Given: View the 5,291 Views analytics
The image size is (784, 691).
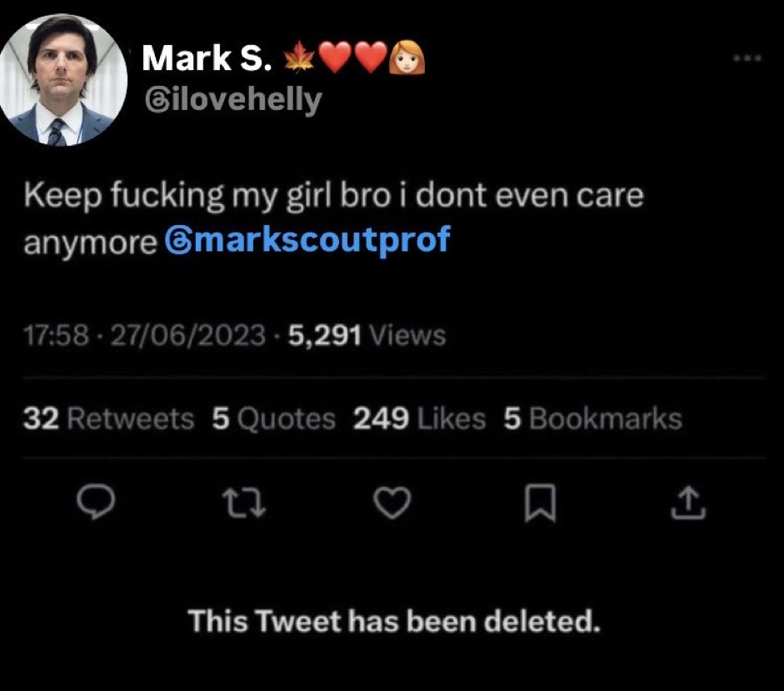Looking at the screenshot, I should coord(367,336).
